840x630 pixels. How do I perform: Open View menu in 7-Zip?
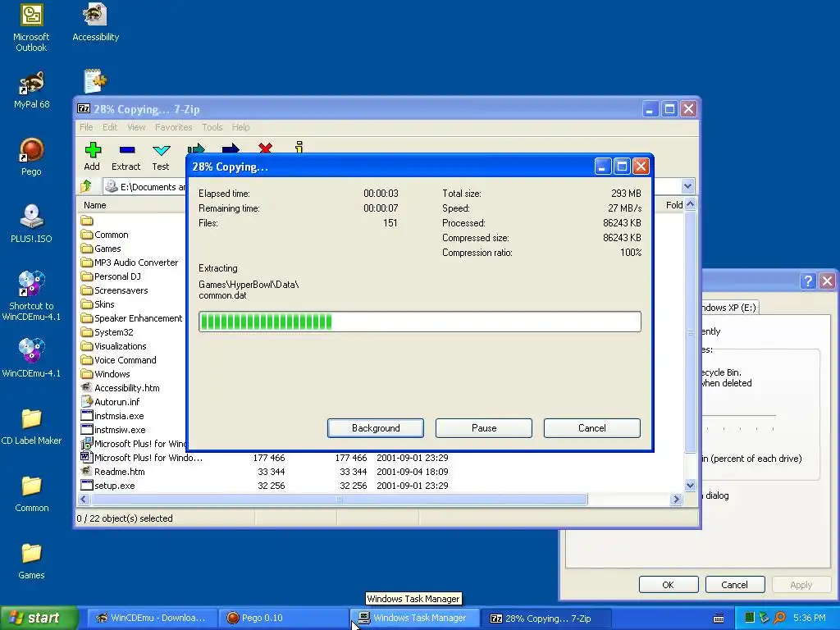[x=136, y=127]
